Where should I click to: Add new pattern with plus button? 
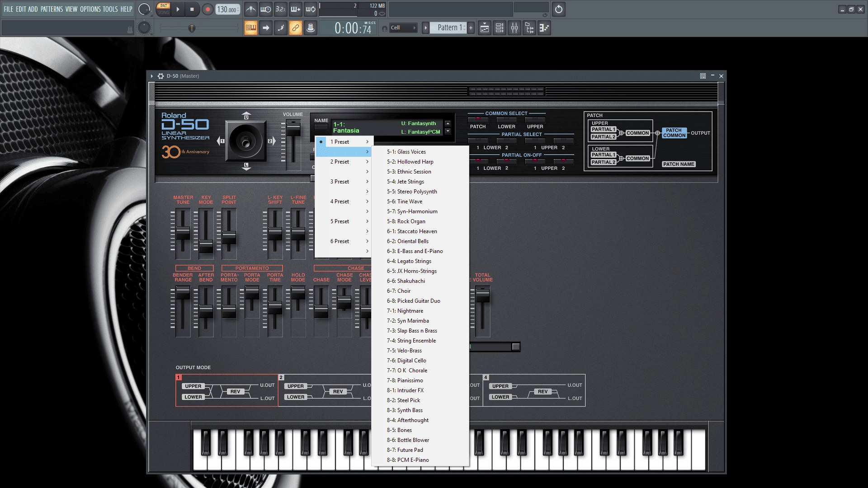(x=471, y=28)
